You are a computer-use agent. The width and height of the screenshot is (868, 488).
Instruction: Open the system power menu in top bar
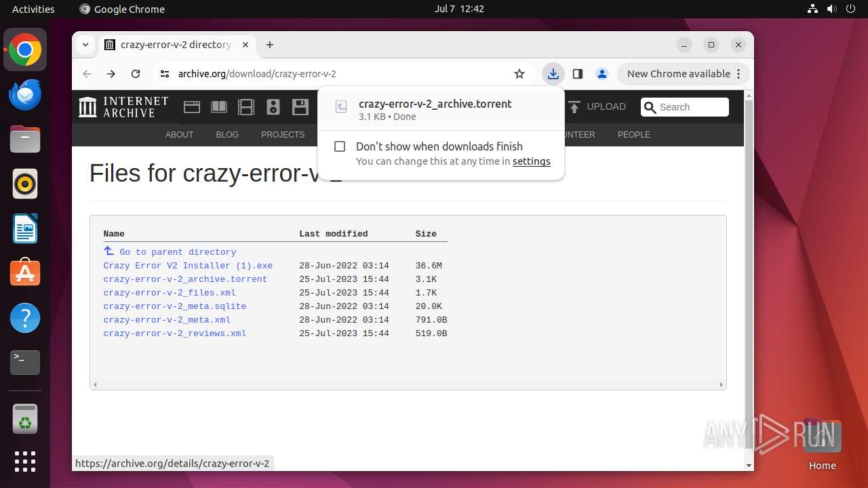[850, 9]
